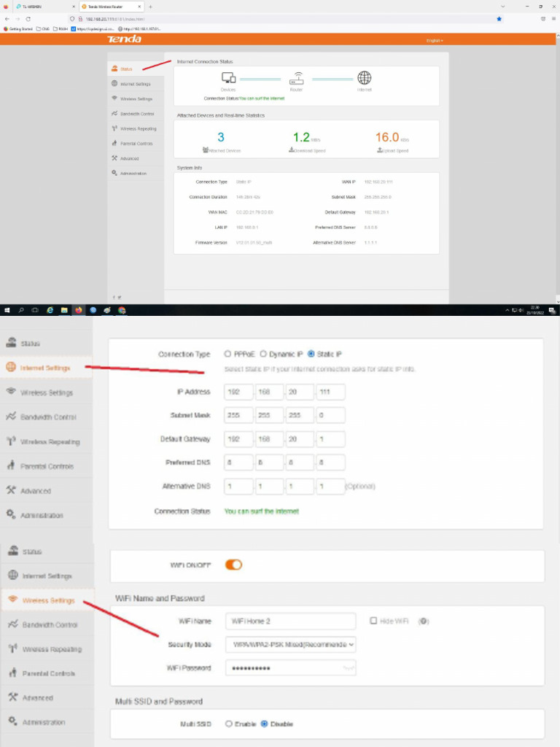Click the IP Address first octet field showing 192
The image size is (560, 747).
(x=238, y=392)
